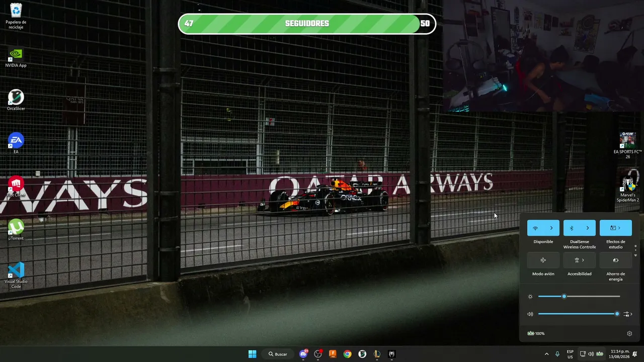Select the EA SPORTS FC 26 desktop shortcut

coord(627,146)
